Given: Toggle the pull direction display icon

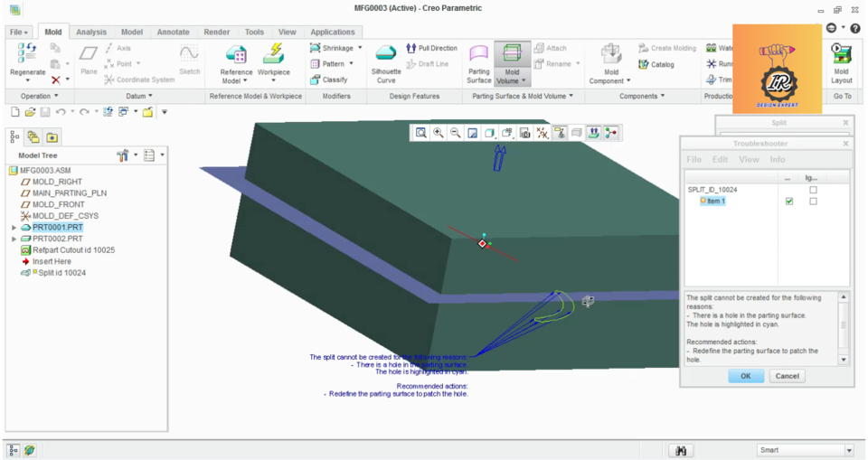Looking at the screenshot, I should (x=593, y=133).
